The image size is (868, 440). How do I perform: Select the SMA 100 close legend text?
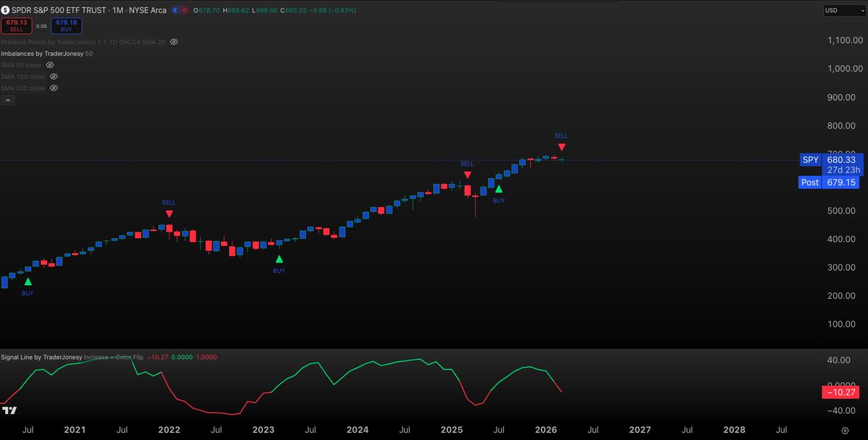click(23, 77)
